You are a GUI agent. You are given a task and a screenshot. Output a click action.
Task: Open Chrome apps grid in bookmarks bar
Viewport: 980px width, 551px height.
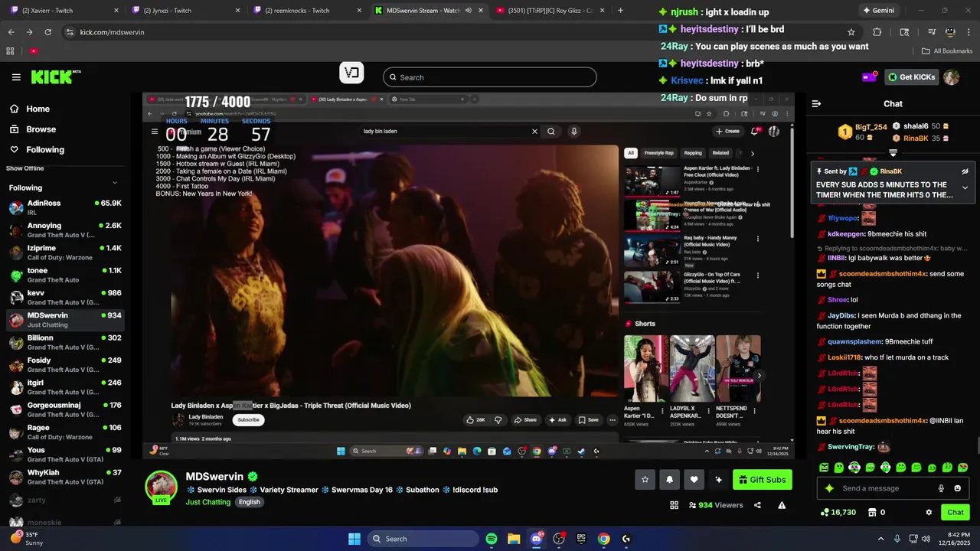[10, 51]
